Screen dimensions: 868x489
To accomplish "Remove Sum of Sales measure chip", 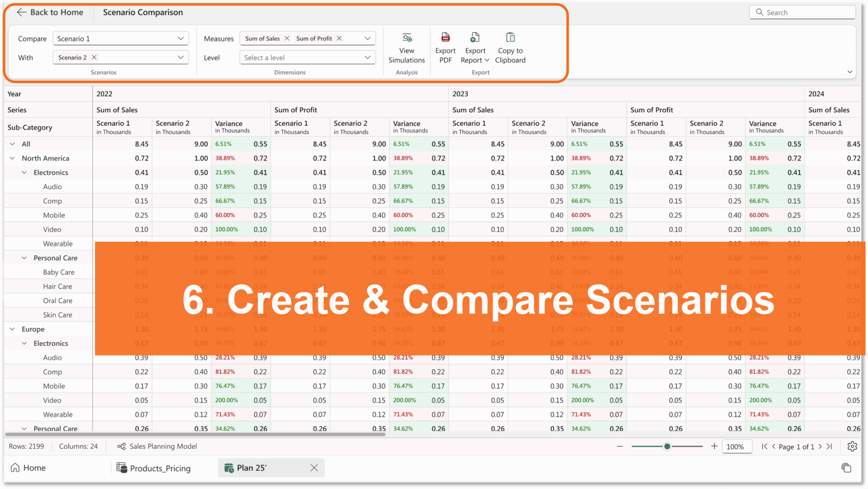I will pyautogui.click(x=287, y=38).
